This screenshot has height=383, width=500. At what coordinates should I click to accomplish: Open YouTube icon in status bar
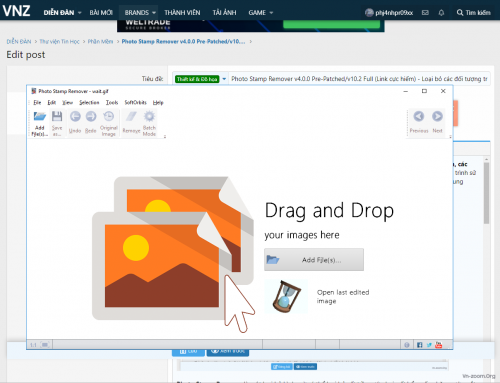coord(439,345)
